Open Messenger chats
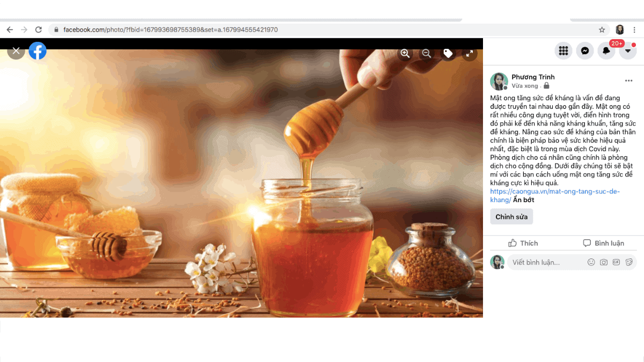The image size is (644, 362). click(584, 51)
